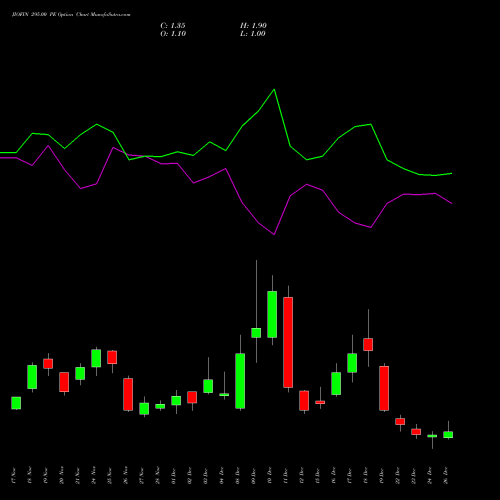Click the low value 'L: 1.00'

(253, 34)
